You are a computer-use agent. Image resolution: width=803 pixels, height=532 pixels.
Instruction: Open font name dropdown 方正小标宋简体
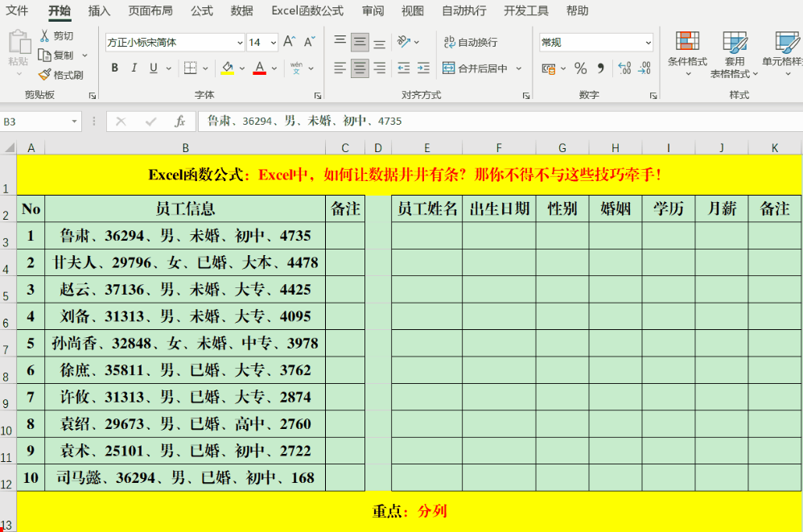[x=240, y=43]
